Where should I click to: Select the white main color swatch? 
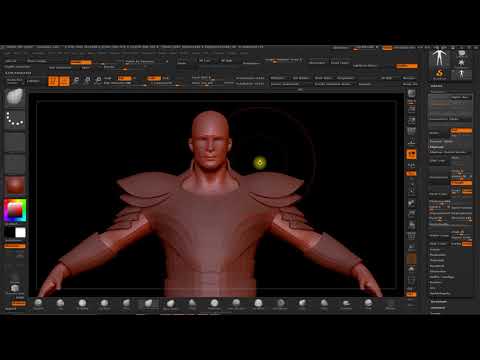coord(20,232)
